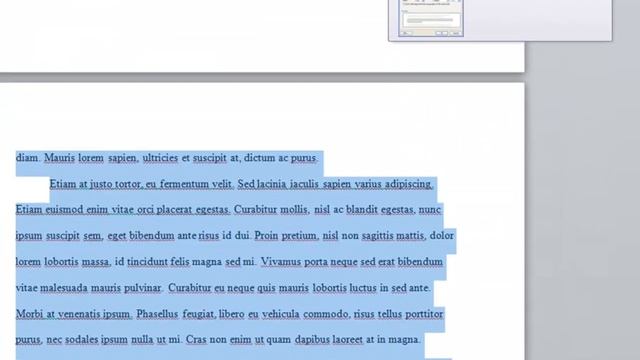
Task: Click the word "pretium" in the document
Action: click(x=299, y=236)
